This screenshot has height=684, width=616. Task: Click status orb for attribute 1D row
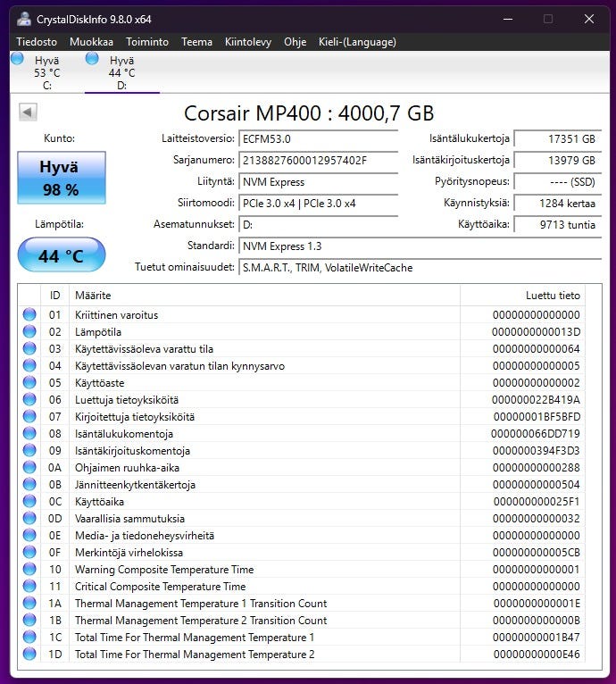click(x=29, y=655)
